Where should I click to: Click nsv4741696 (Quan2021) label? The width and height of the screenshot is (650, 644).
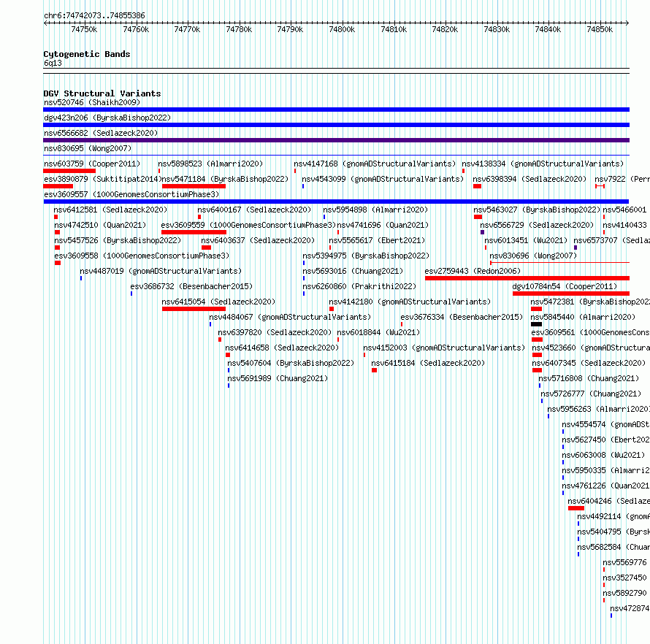383,225
